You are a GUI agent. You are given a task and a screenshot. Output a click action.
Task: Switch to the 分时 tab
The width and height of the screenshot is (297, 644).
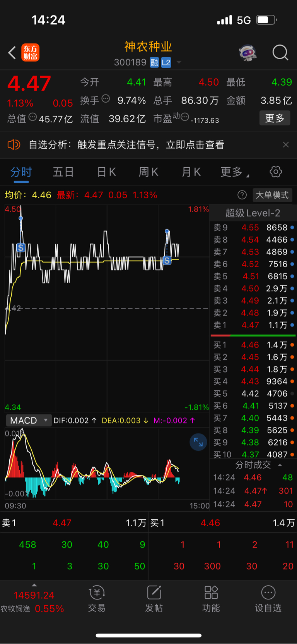pyautogui.click(x=21, y=172)
